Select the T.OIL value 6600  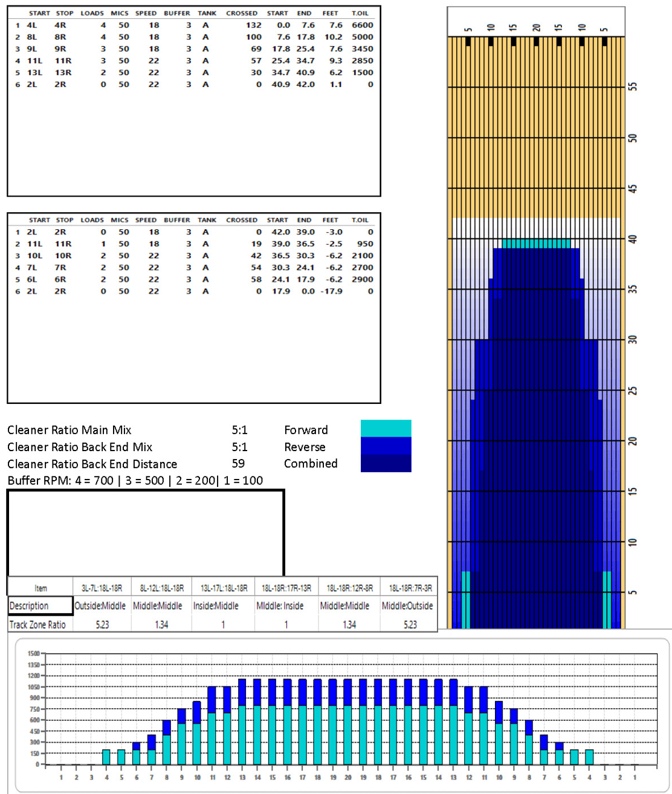[363, 25]
